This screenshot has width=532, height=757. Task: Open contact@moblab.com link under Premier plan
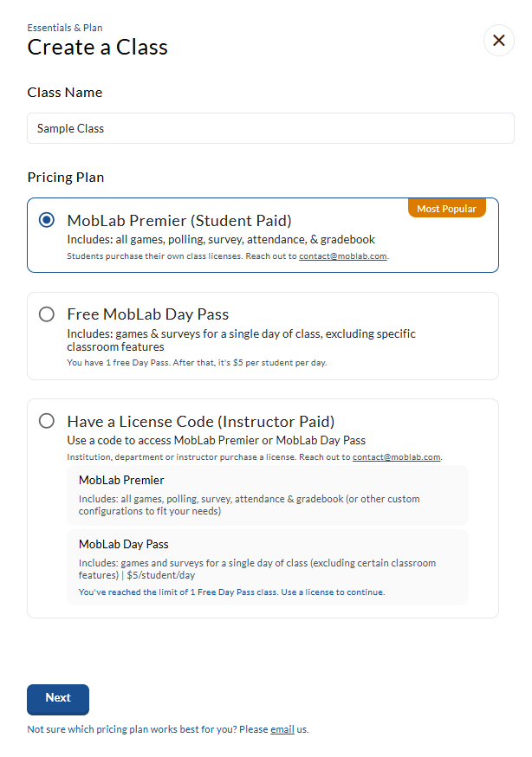343,256
